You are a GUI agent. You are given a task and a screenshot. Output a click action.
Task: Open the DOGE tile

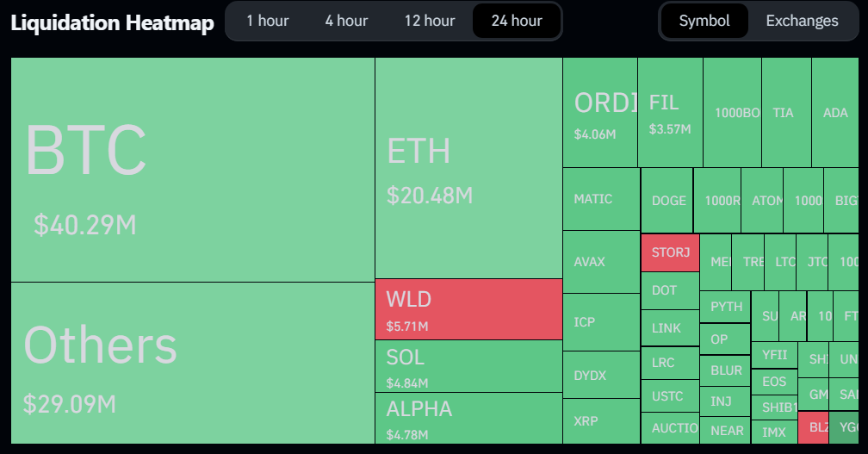(667, 201)
